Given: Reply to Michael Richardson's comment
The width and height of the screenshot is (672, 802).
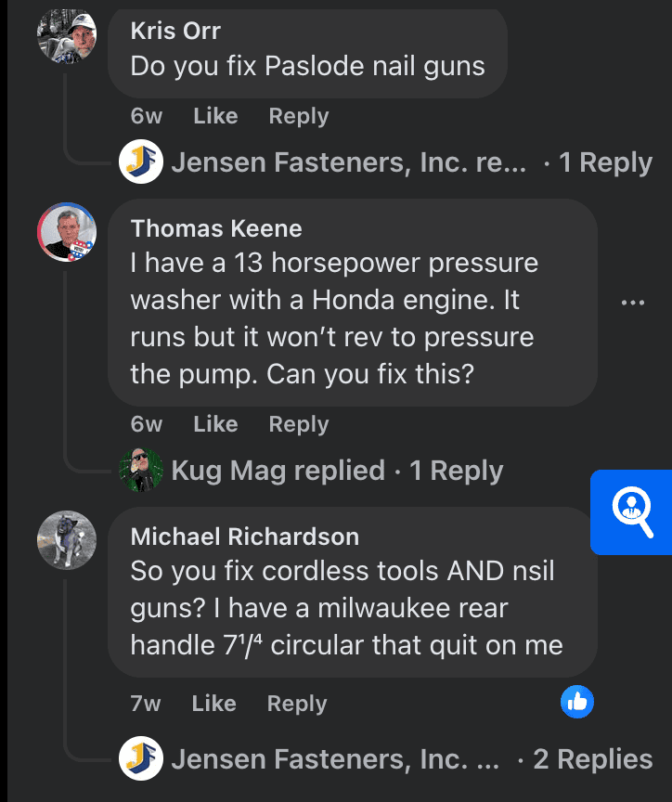Looking at the screenshot, I should 296,704.
